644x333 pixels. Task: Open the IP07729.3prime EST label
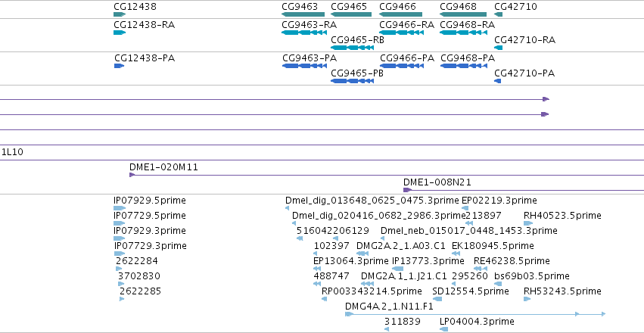(x=151, y=245)
